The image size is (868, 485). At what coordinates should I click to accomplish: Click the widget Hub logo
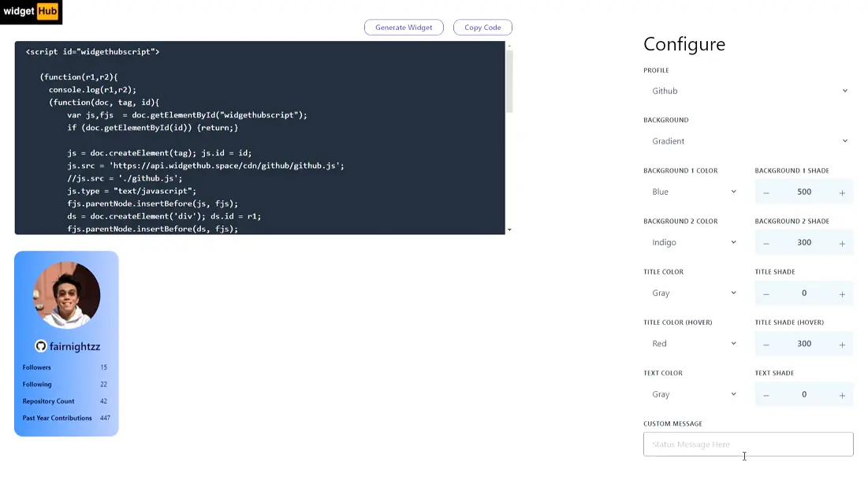point(31,12)
